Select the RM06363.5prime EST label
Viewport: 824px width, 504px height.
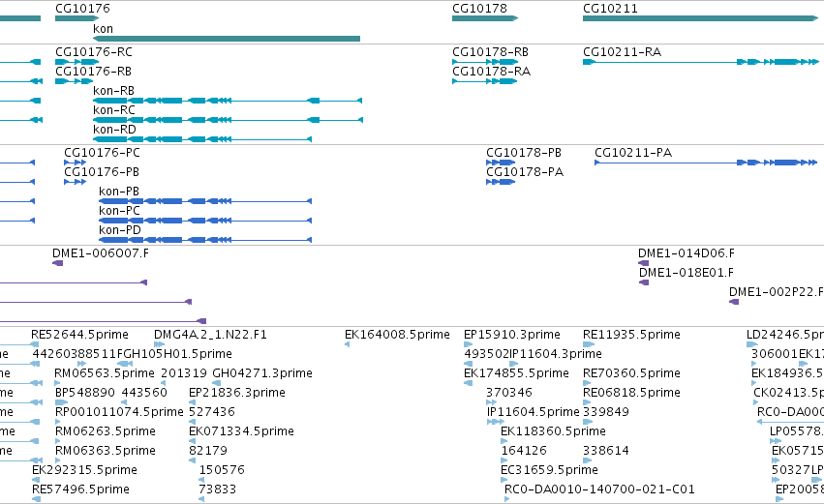(x=106, y=451)
